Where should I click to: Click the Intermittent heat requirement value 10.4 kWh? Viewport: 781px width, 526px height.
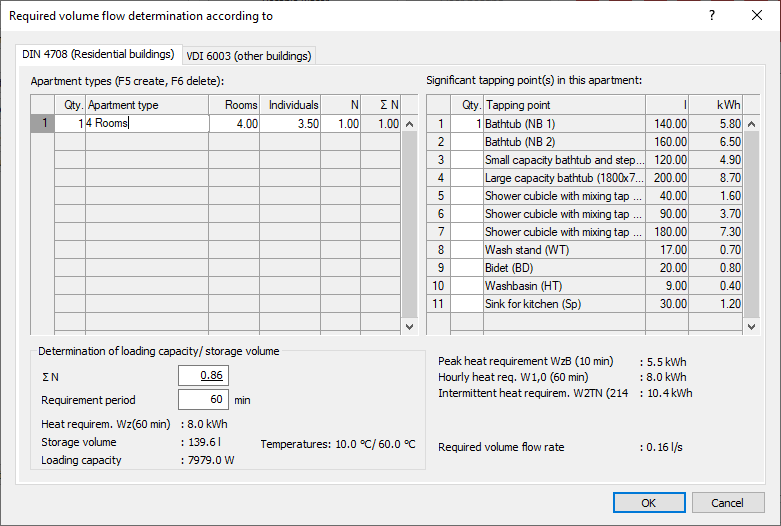click(669, 393)
